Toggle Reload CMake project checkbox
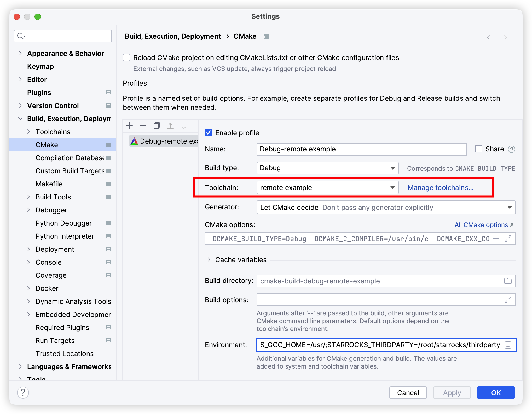 [127, 57]
